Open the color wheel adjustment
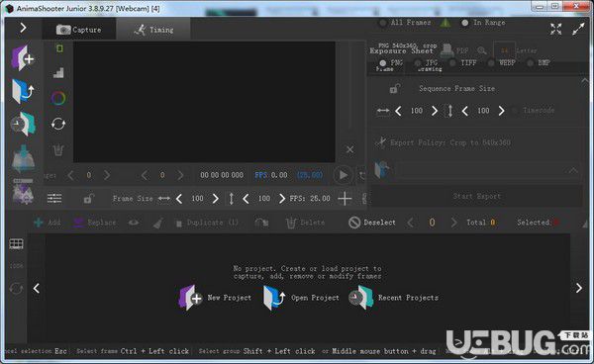 click(x=58, y=98)
